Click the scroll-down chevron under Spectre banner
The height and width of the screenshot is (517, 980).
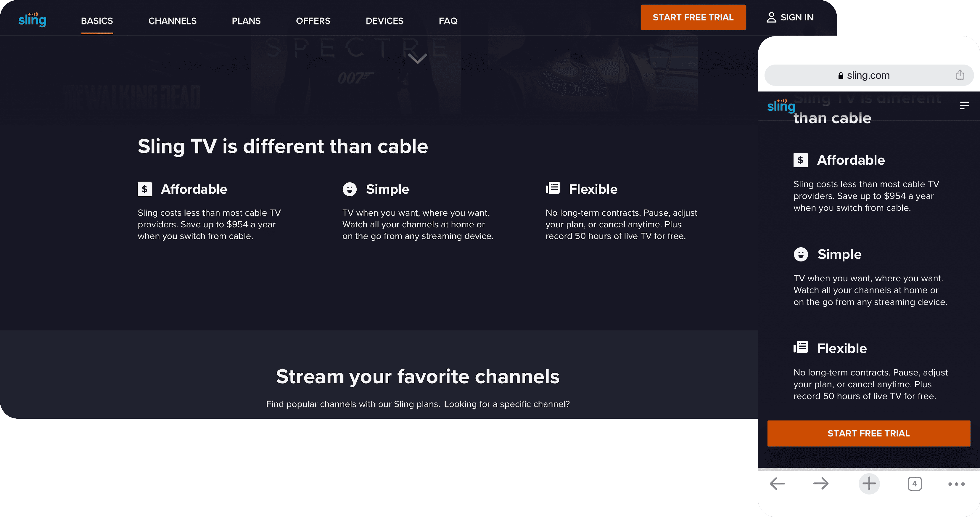(x=417, y=59)
